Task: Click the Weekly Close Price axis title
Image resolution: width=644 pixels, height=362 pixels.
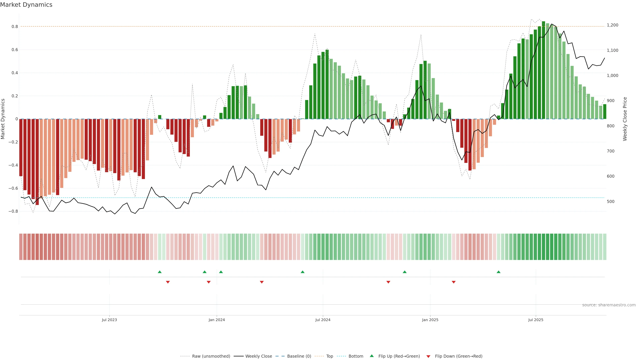Action: [x=625, y=119]
